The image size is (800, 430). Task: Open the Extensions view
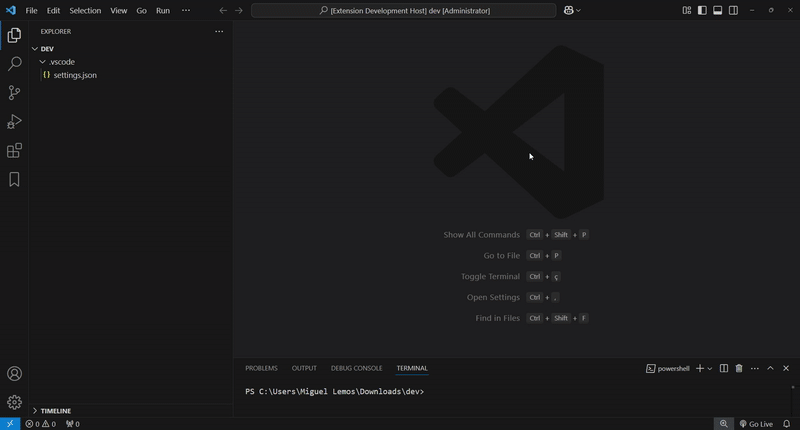(x=14, y=150)
